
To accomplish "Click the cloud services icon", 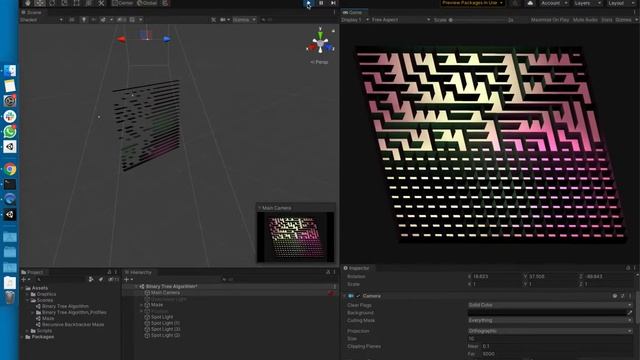I will point(530,3).
